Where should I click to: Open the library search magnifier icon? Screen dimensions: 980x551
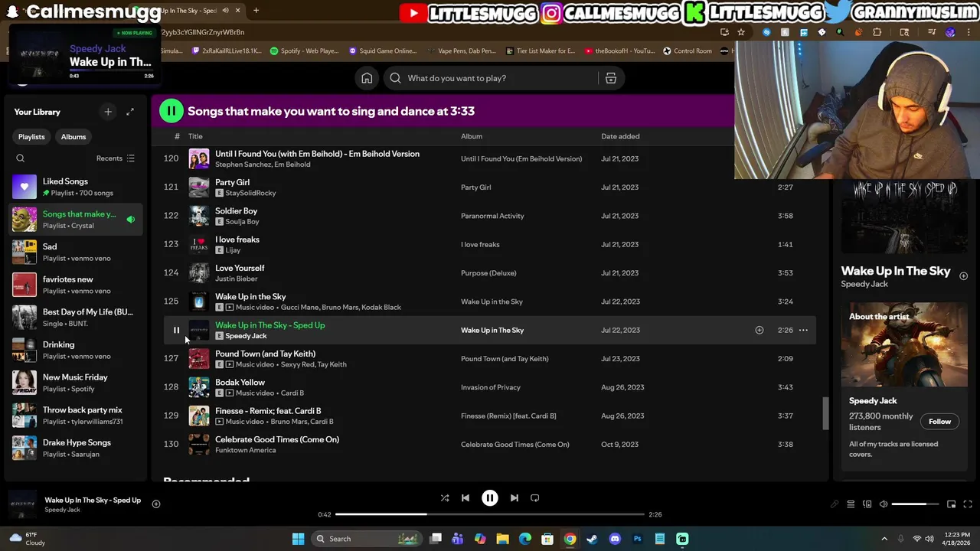click(x=21, y=158)
